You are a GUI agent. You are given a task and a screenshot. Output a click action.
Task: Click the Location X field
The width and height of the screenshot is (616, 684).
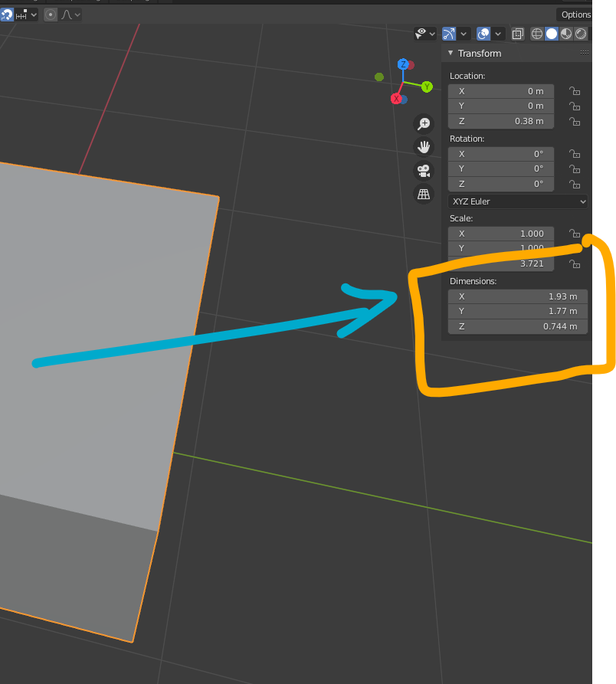(501, 91)
